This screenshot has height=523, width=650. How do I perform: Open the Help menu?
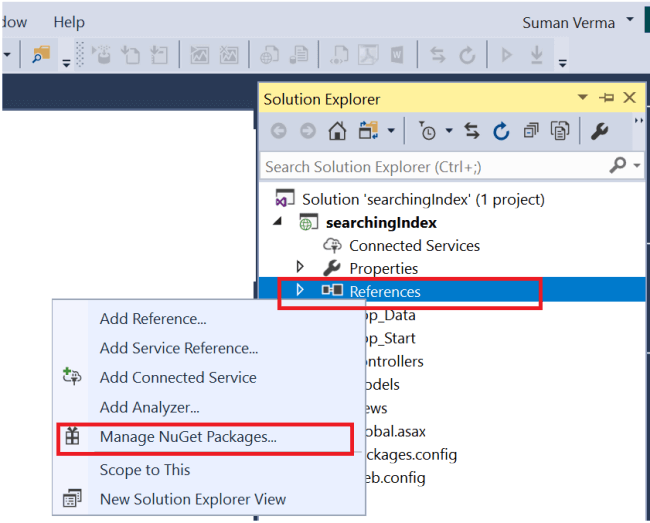[x=69, y=22]
